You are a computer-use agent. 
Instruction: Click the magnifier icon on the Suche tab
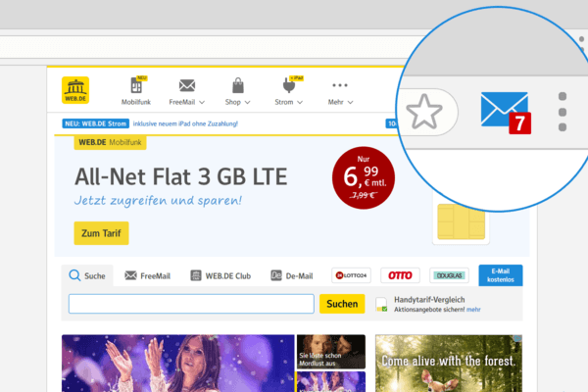pos(74,275)
